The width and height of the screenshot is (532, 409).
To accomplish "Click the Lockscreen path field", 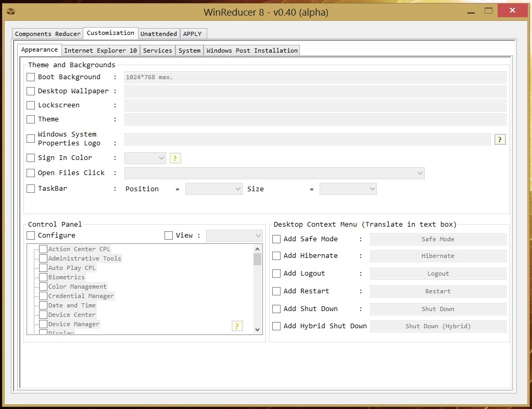I will [315, 105].
